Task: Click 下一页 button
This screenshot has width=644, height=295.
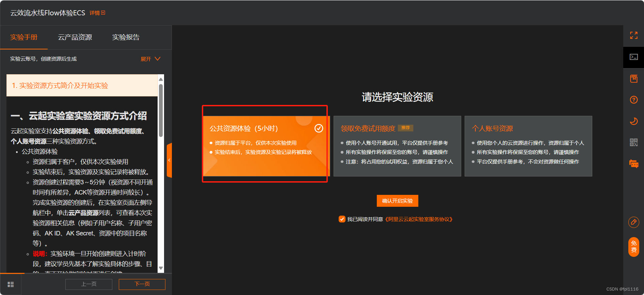Action: pos(142,284)
